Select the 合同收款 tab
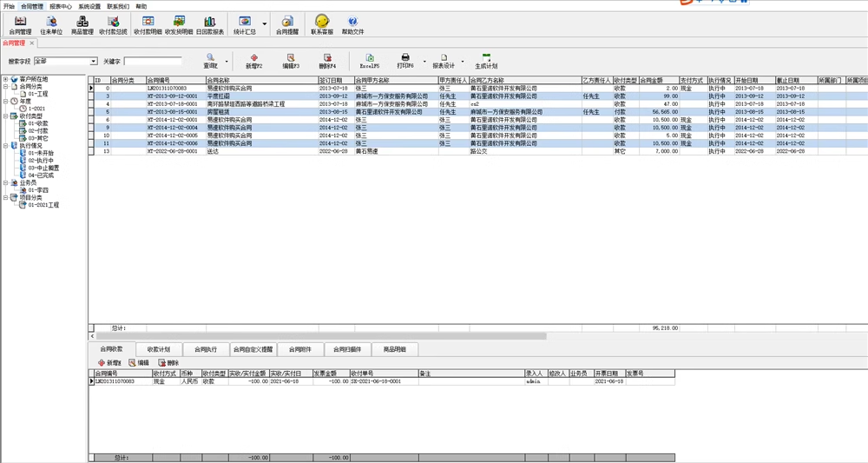 point(111,349)
